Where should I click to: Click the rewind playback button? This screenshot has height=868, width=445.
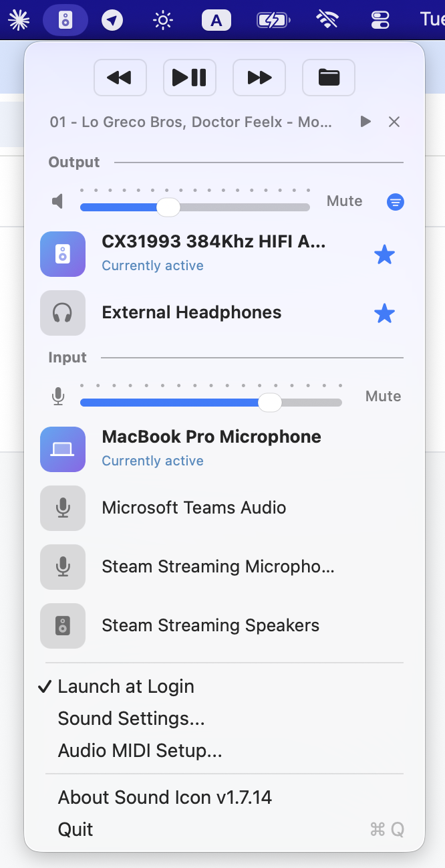pyautogui.click(x=120, y=78)
